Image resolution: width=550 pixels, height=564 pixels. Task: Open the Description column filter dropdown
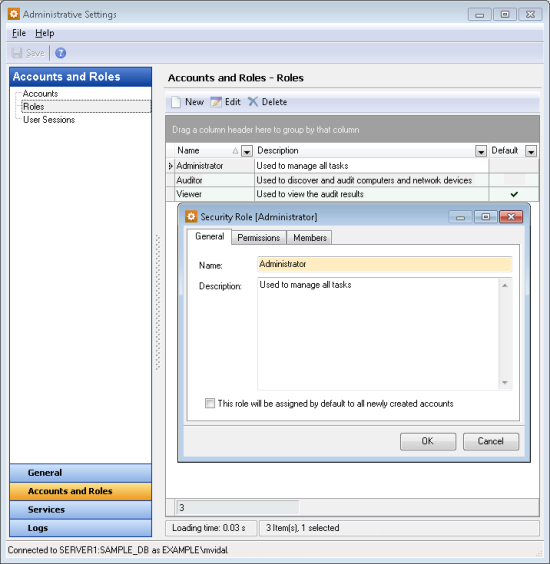point(481,151)
